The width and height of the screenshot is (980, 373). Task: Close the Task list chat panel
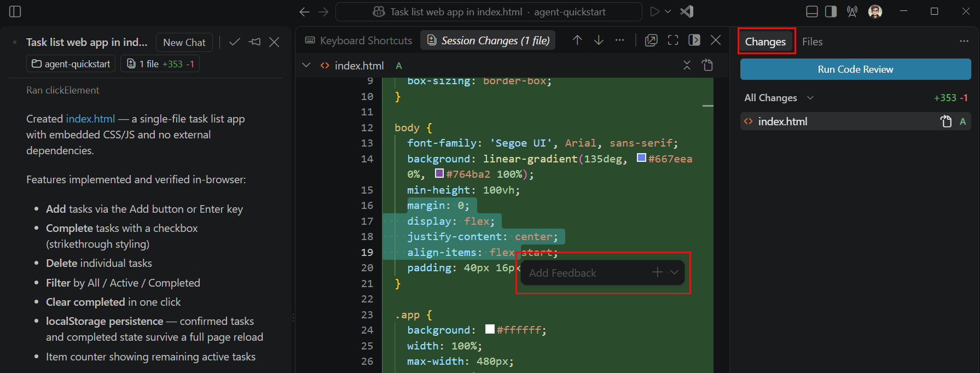pos(275,42)
